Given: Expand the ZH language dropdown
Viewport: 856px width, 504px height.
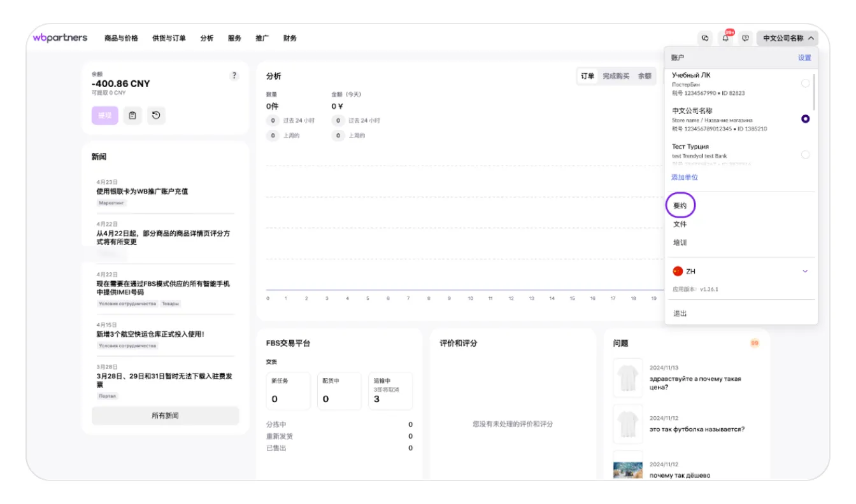Looking at the screenshot, I should (804, 270).
